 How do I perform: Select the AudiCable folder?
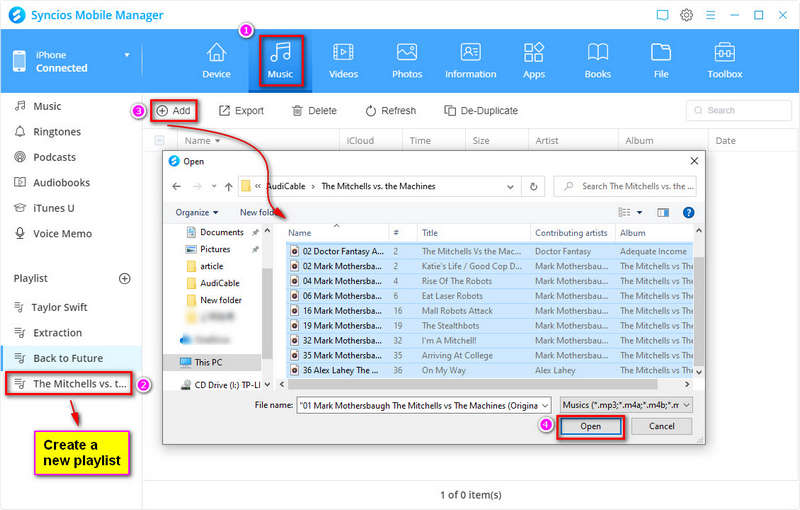coord(219,283)
